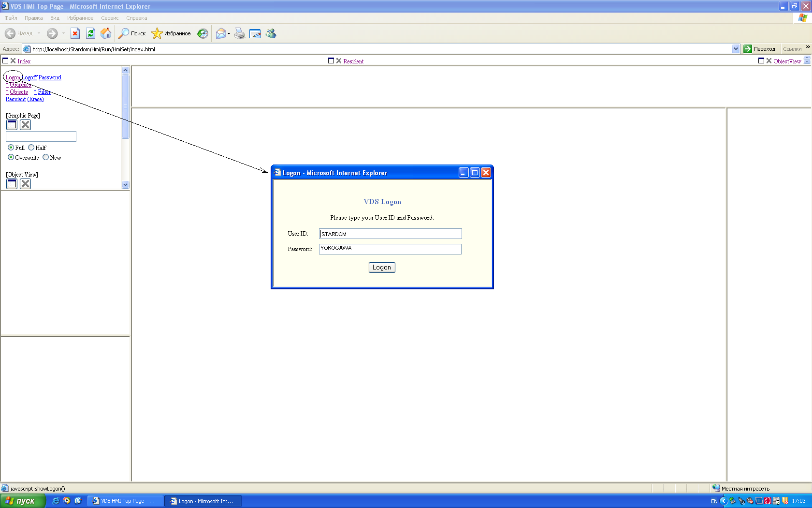The image size is (812, 508).
Task: Open the address bar dropdown arrow
Action: (736, 49)
